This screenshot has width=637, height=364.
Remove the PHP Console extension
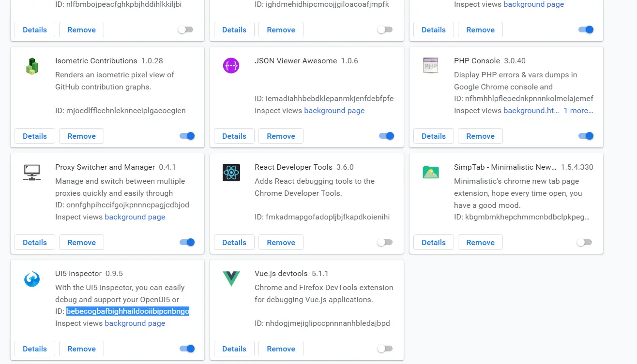click(x=480, y=136)
